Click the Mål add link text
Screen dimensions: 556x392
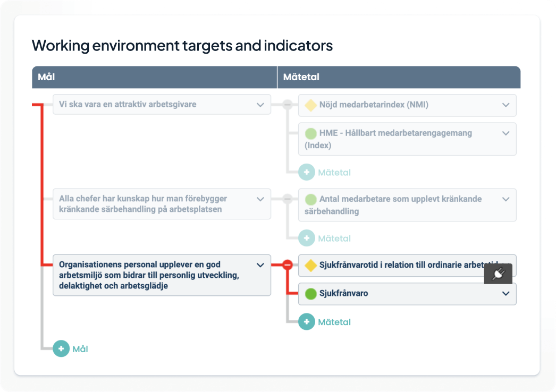pyautogui.click(x=80, y=349)
